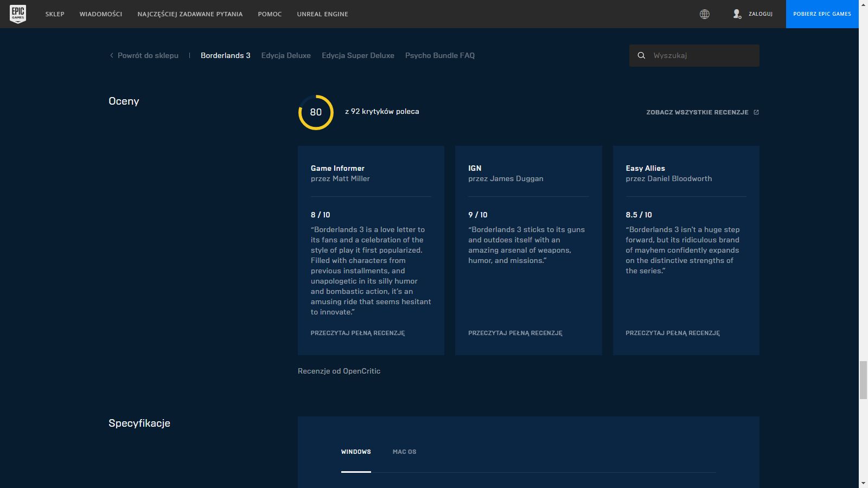Go to NAJCZĘŚCIEJ ZADAWANE PYTANIA
Screen dimensions: 868x488
click(190, 14)
